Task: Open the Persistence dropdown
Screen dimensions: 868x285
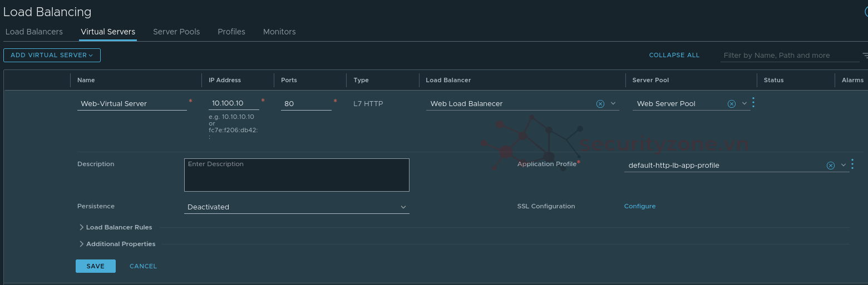Action: [x=403, y=207]
